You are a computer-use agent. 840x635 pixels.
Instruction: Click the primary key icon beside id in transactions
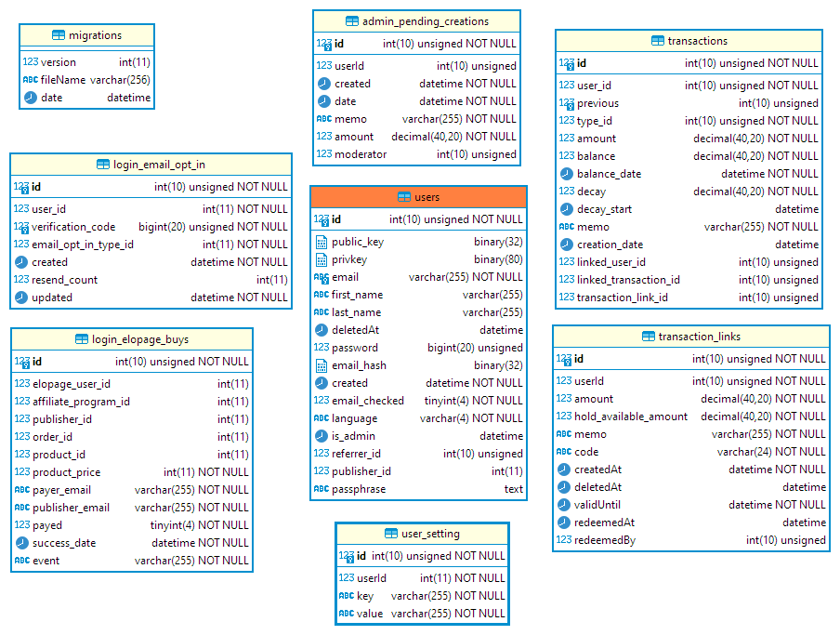pyautogui.click(x=563, y=63)
